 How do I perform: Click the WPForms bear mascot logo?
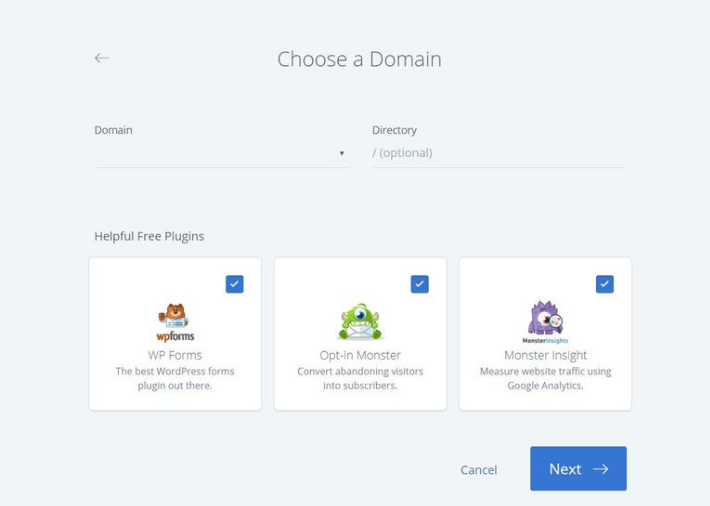pyautogui.click(x=175, y=322)
